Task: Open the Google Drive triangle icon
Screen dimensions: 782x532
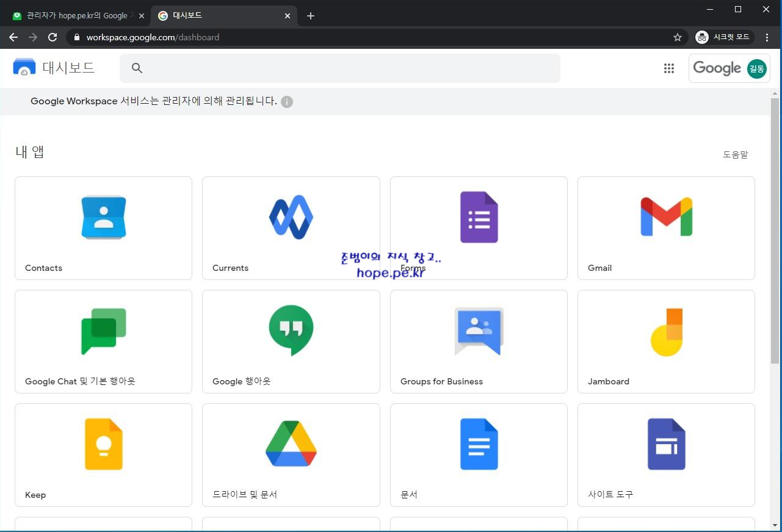Action: pos(291,444)
